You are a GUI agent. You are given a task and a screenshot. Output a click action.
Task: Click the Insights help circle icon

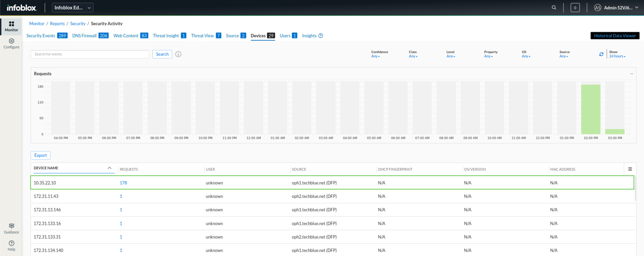click(320, 36)
